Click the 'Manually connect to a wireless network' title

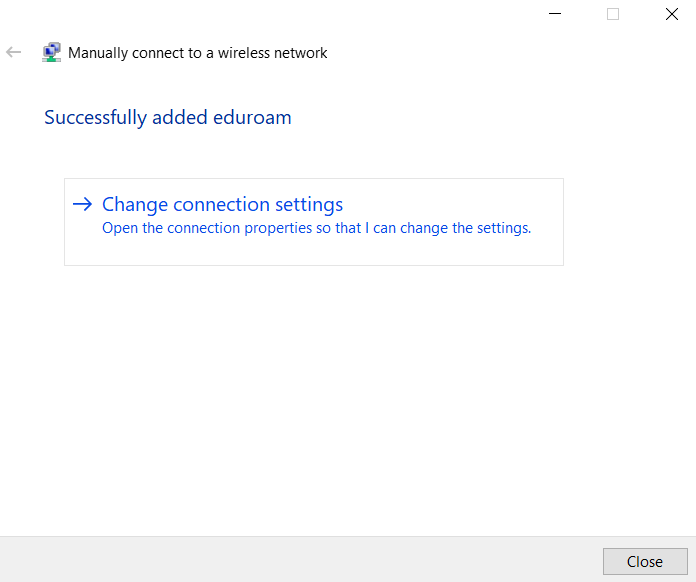click(x=198, y=53)
